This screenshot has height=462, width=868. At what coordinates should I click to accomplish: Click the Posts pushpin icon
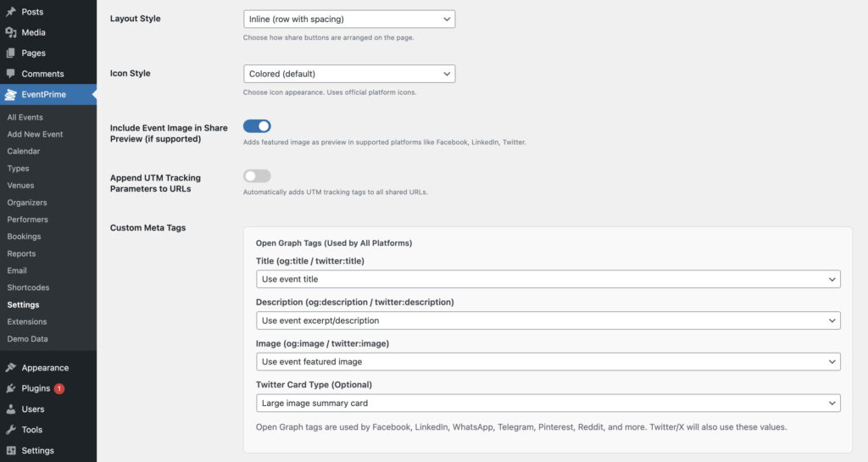tap(10, 12)
